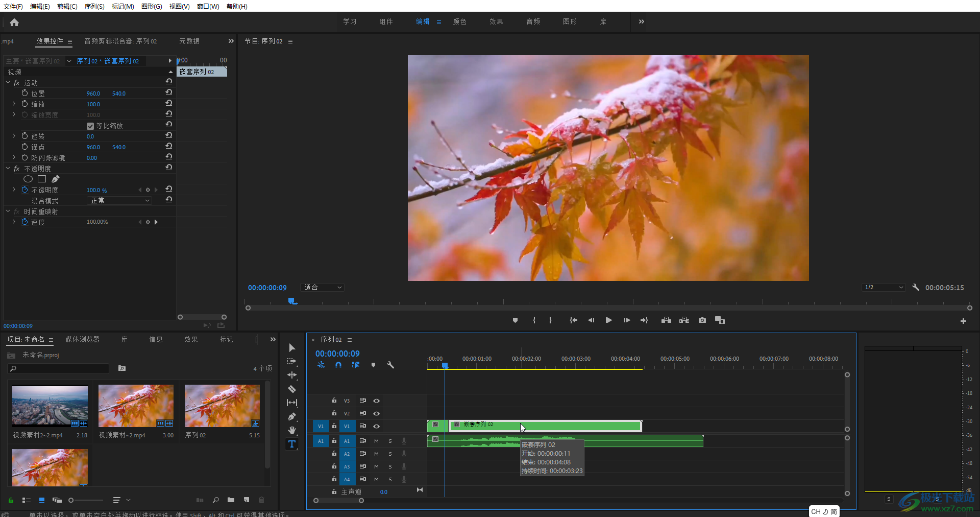Open the zoom level fit dropdown
This screenshot has width=980, height=517.
[323, 288]
